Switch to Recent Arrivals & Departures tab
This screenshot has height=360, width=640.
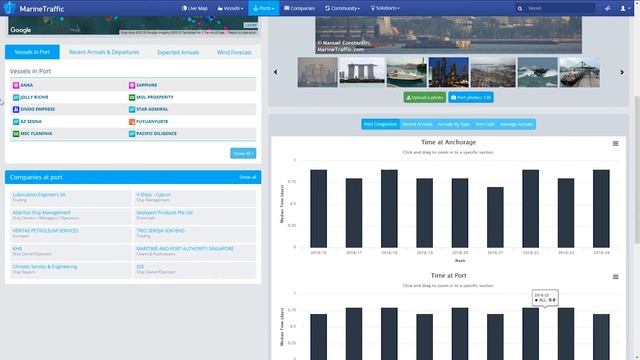tap(104, 52)
